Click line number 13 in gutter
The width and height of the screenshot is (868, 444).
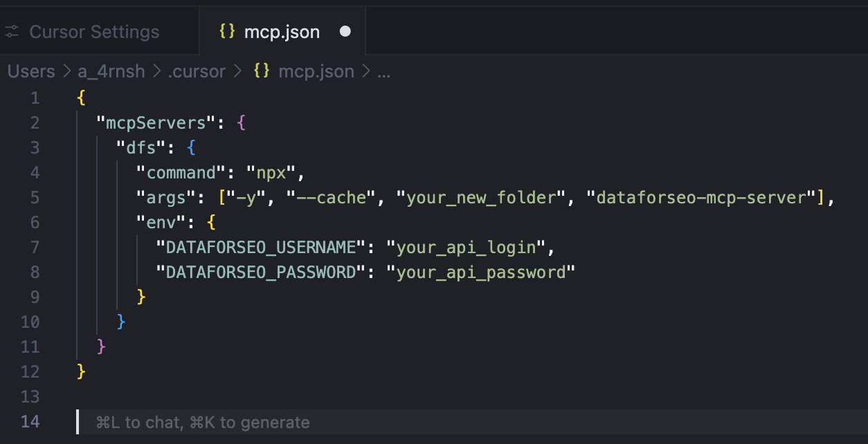[30, 397]
